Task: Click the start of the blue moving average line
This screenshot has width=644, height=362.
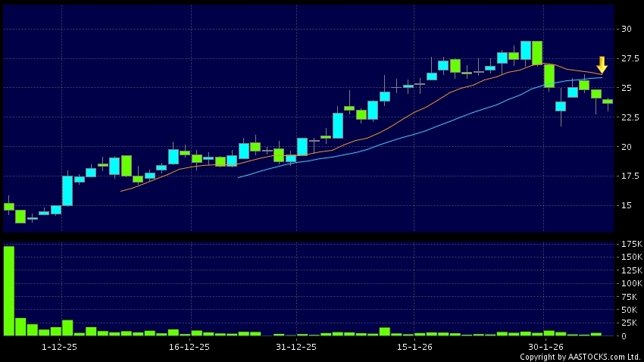Action: point(239,177)
